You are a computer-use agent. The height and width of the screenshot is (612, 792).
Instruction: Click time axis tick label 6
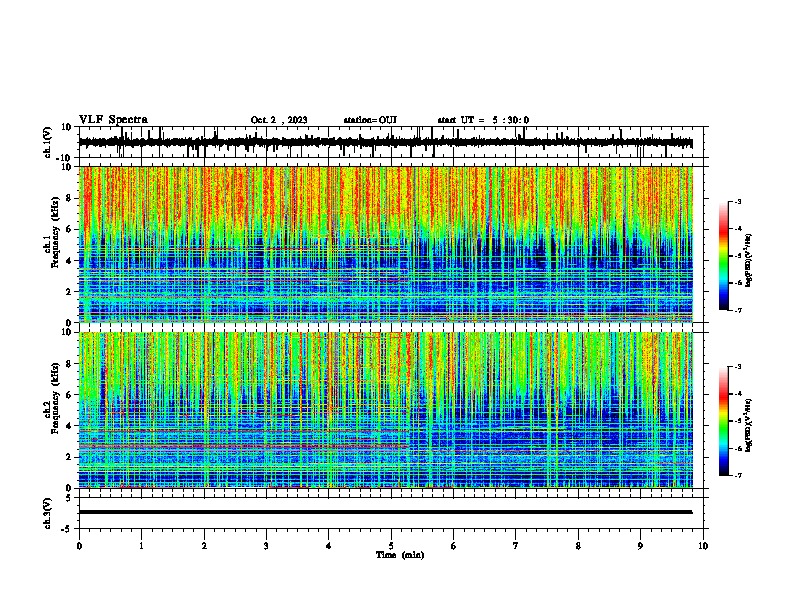(x=454, y=546)
